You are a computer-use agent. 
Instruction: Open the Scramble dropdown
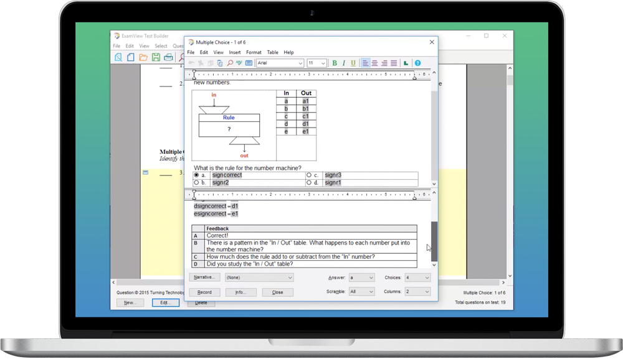tap(361, 292)
